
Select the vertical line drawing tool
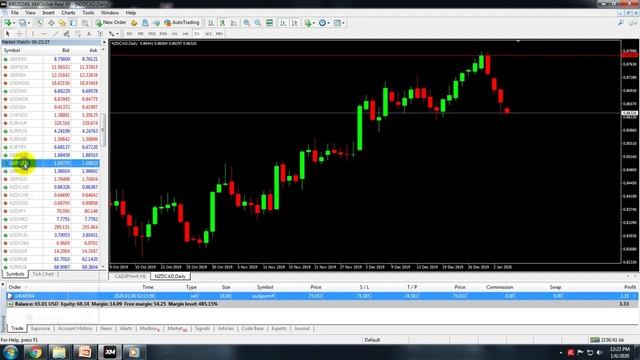tap(33, 33)
